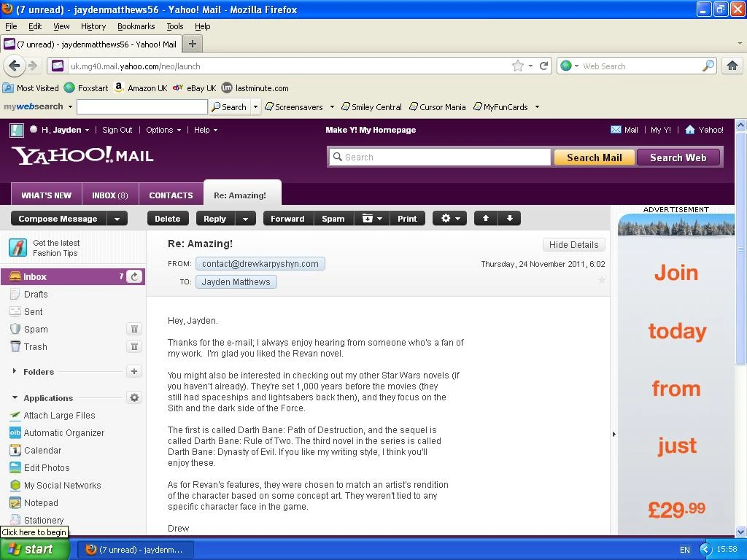This screenshot has height=560, width=747.
Task: Open the Drafts folder
Action: 36,295
